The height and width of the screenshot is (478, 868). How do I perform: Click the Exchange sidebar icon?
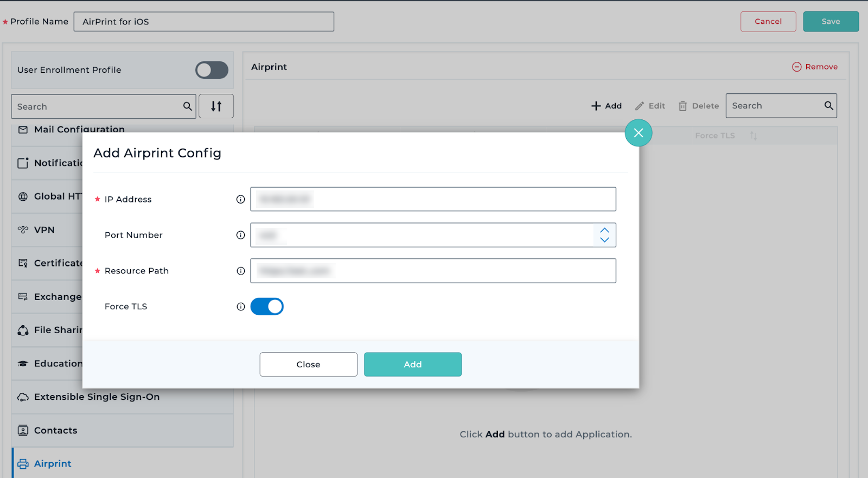coord(23,297)
